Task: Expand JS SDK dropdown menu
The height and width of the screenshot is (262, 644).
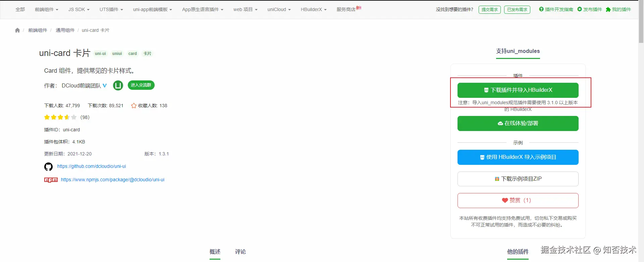Action: click(79, 9)
